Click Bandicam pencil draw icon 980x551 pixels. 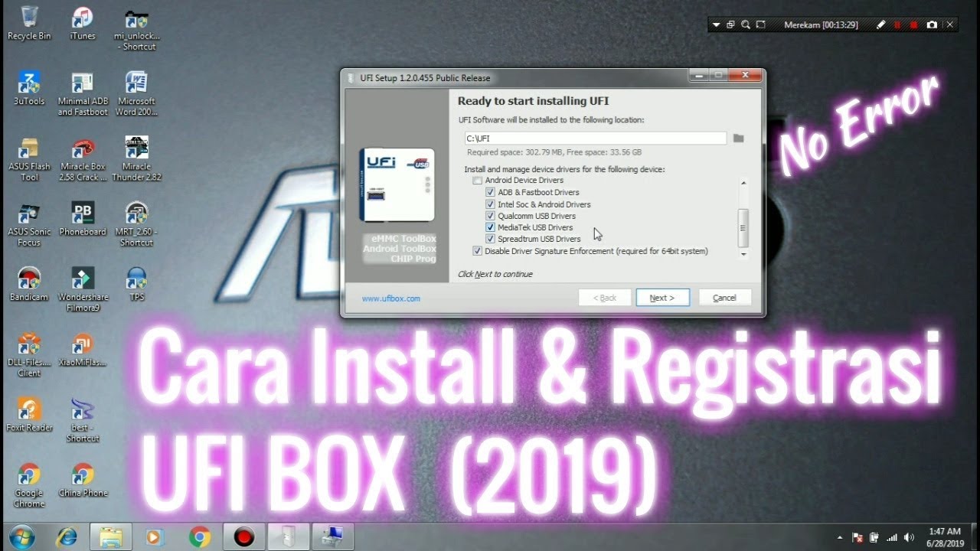881,24
